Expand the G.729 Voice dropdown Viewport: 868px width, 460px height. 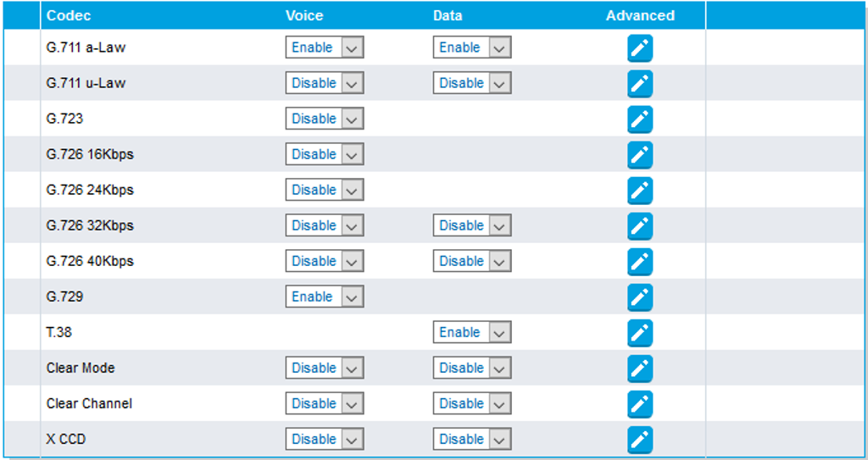tap(325, 297)
